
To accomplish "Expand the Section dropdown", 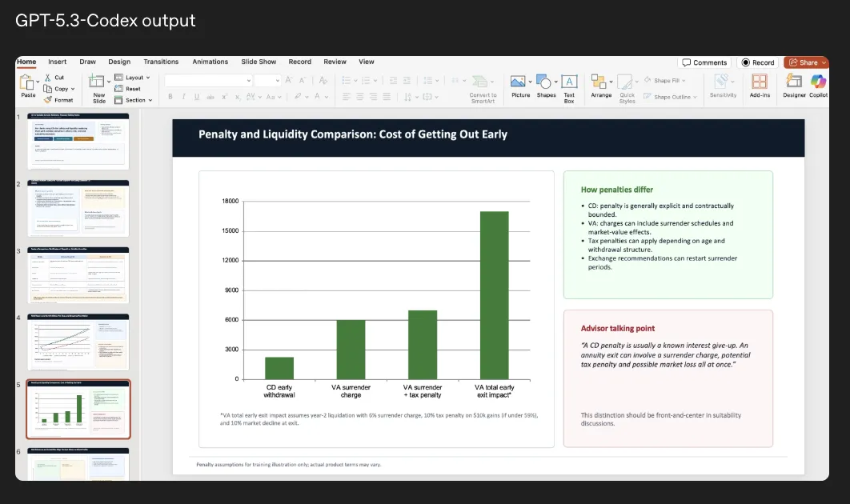I will (134, 100).
